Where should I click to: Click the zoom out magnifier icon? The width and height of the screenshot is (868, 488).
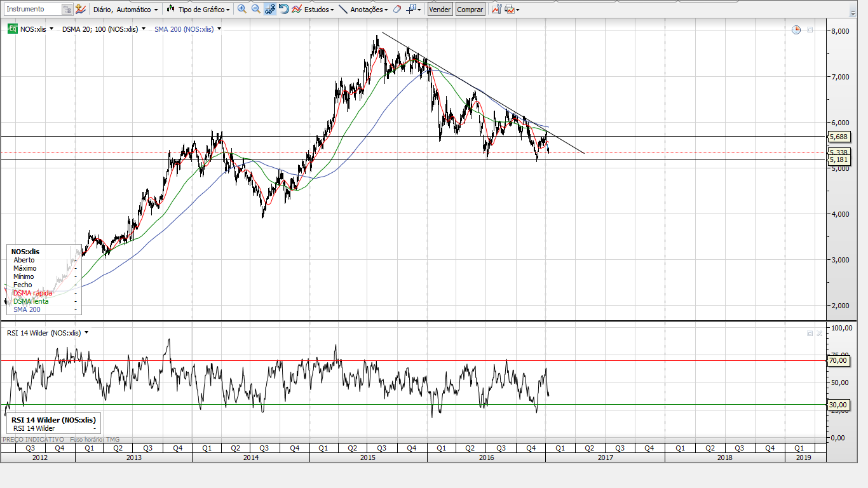pos(255,10)
